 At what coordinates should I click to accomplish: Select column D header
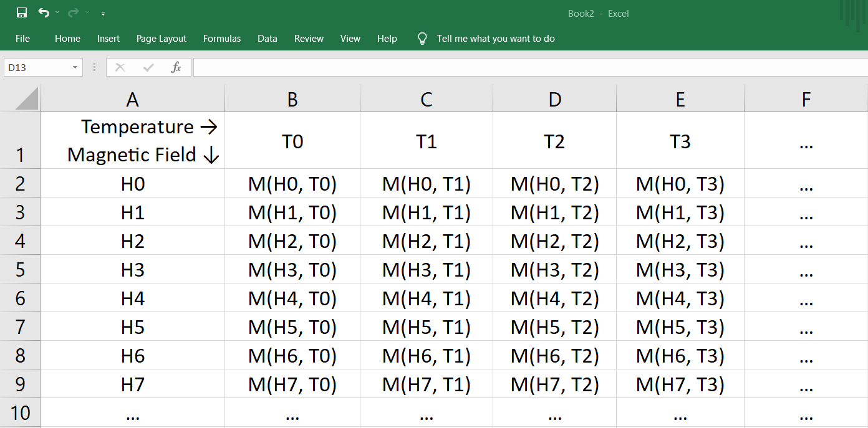coord(555,98)
